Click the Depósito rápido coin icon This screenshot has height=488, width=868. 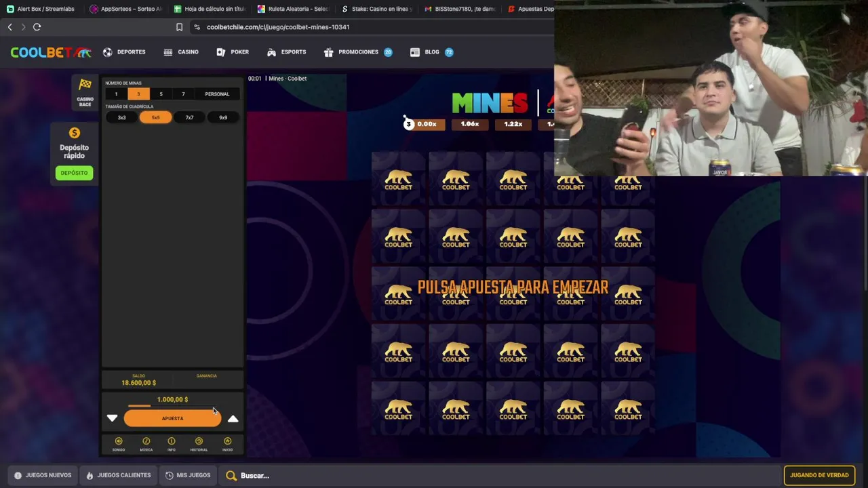(x=75, y=133)
